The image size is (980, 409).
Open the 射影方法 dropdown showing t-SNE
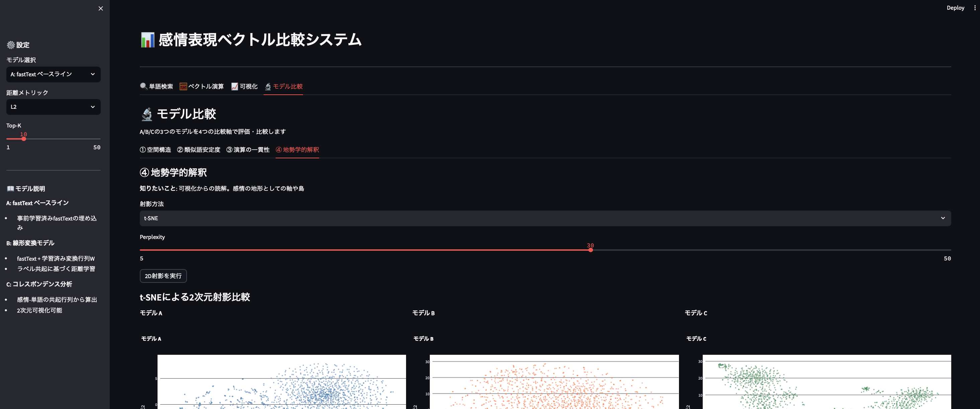click(543, 218)
